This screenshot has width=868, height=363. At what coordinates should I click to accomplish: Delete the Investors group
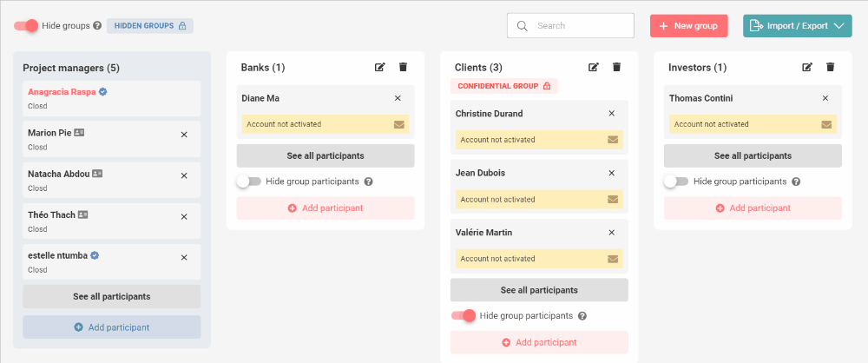click(x=830, y=67)
